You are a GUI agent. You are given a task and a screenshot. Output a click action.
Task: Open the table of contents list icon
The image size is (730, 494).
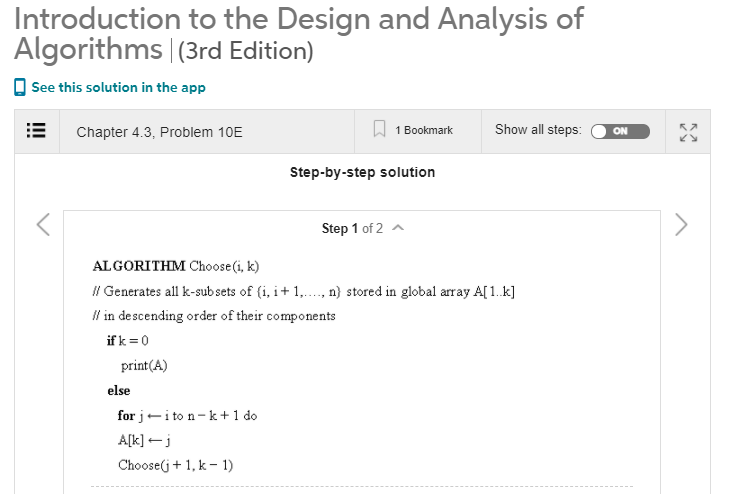coord(36,131)
